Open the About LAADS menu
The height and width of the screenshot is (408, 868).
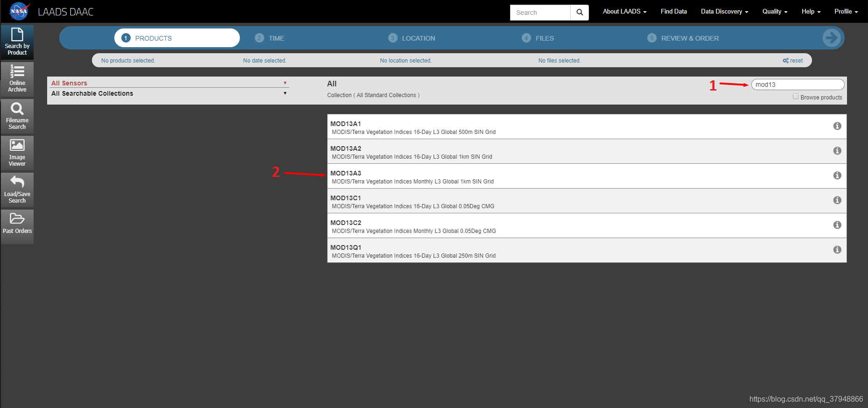click(x=624, y=12)
